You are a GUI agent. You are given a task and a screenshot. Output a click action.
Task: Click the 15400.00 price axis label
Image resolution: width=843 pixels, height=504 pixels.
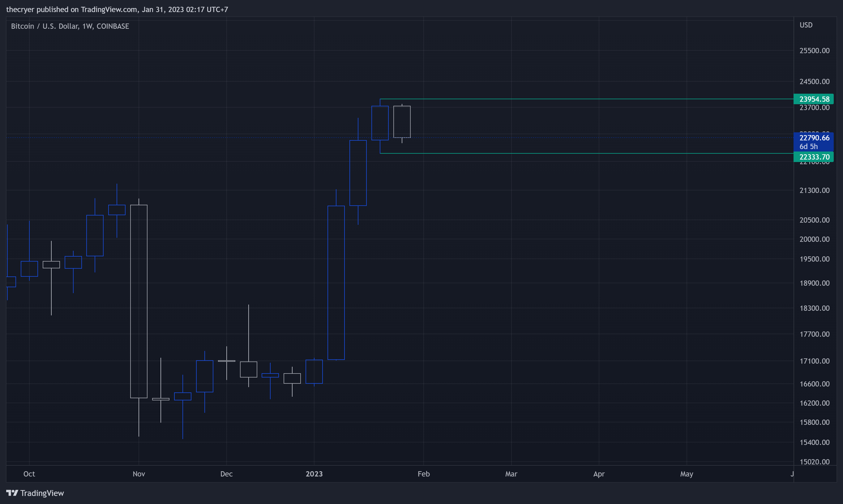coord(815,442)
